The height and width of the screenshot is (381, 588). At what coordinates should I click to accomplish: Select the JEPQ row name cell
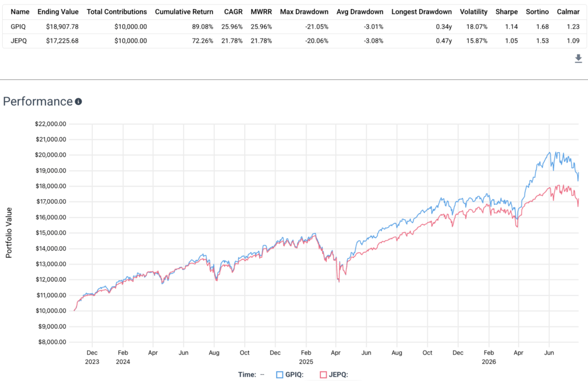[19, 41]
